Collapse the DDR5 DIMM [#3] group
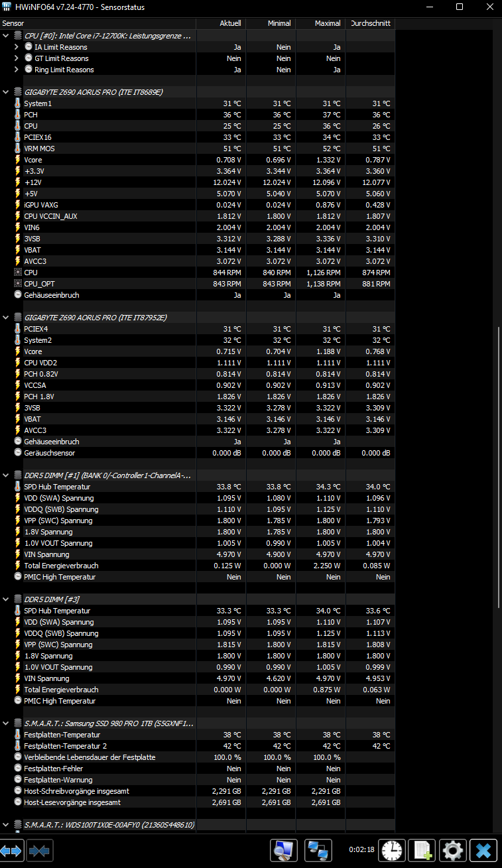Image resolution: width=502 pixels, height=868 pixels. click(6, 599)
